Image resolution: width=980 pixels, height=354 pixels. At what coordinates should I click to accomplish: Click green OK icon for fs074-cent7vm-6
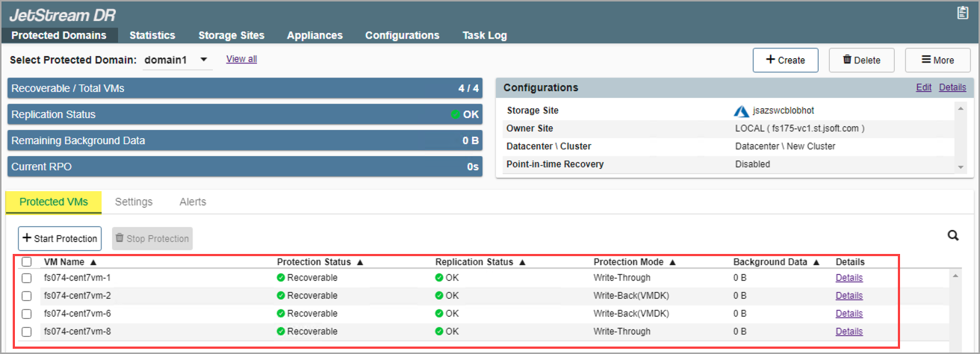click(439, 314)
